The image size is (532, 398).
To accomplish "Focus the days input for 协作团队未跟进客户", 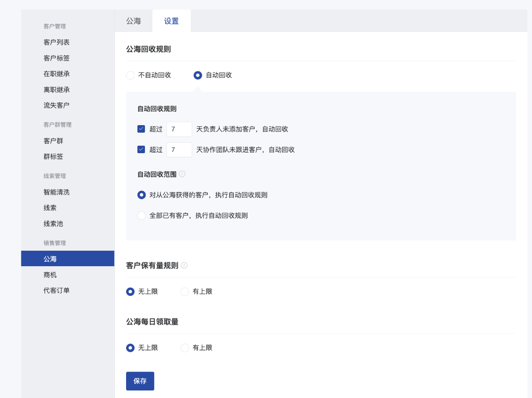I will click(179, 150).
